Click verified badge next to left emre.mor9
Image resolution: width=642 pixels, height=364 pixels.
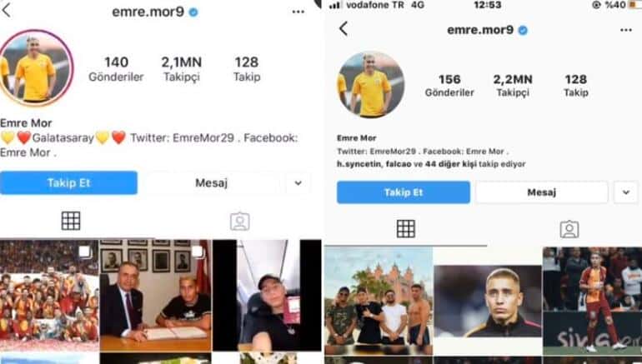[x=193, y=12]
